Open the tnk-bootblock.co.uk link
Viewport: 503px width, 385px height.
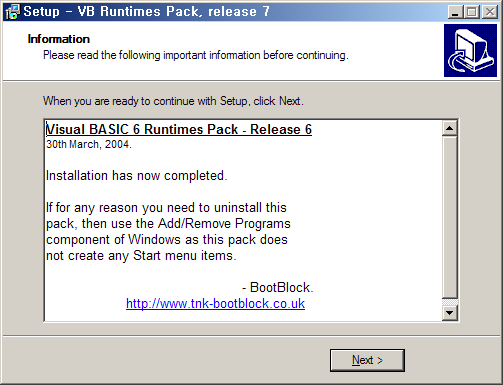[215, 304]
